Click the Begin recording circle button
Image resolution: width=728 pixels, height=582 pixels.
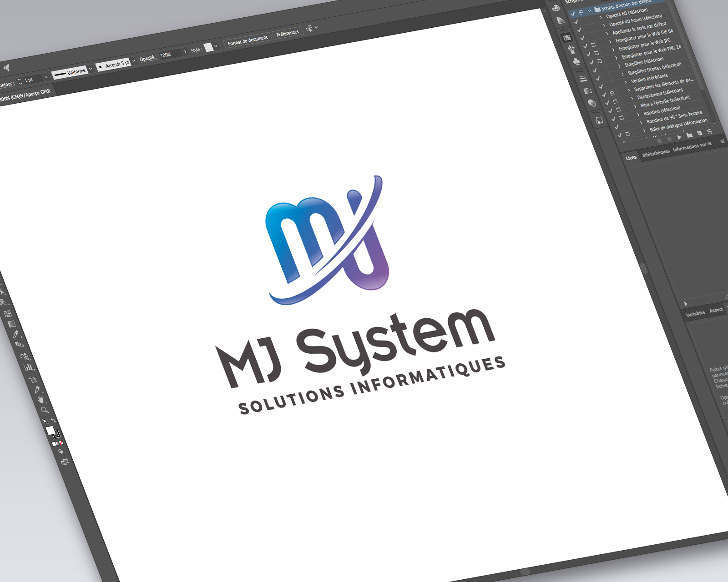pos(669,139)
